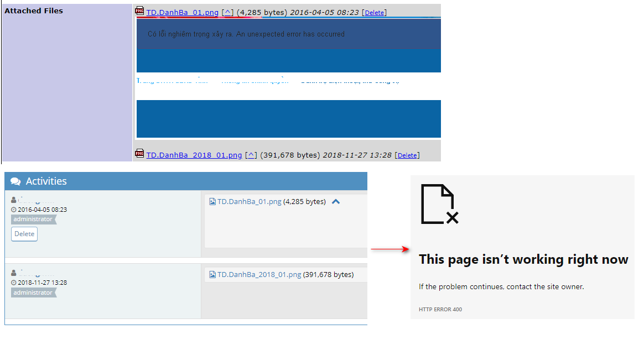
Task: Open the TD.DanhBa_01.png link in Attached Files
Action: [x=182, y=12]
